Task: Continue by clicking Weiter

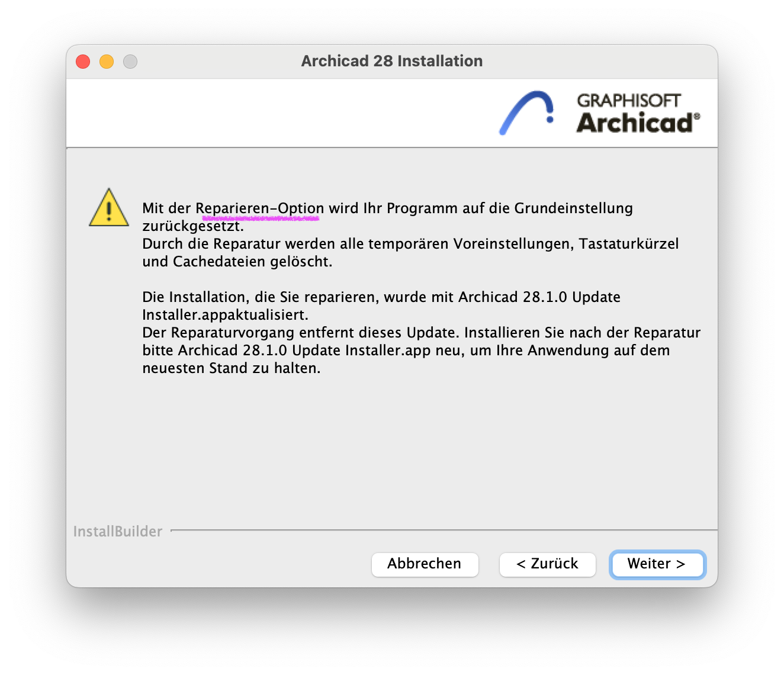Action: pyautogui.click(x=657, y=564)
